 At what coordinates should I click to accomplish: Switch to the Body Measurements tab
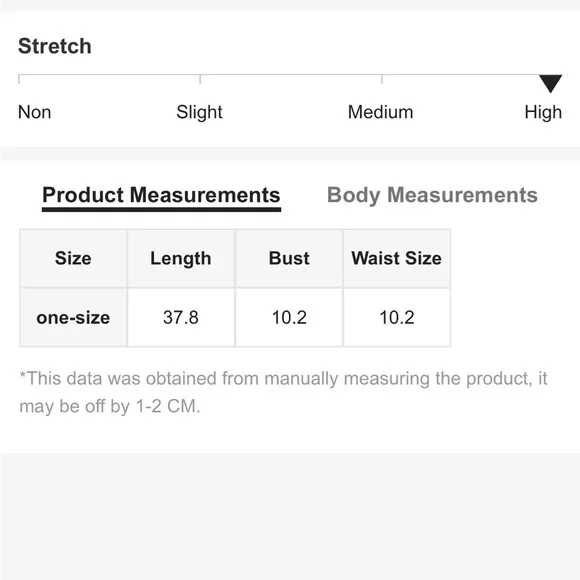tap(432, 195)
